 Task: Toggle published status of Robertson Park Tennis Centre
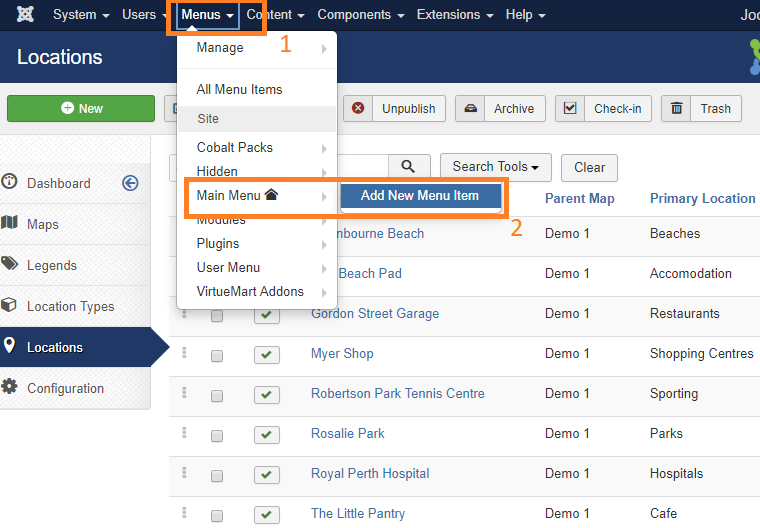pos(267,395)
